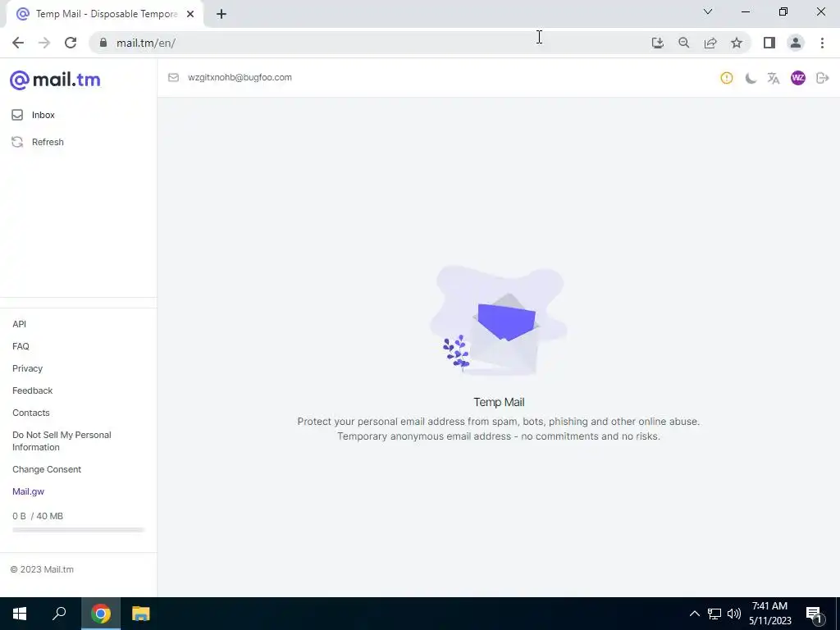Click the circular arrows Refresh icon

click(x=17, y=142)
